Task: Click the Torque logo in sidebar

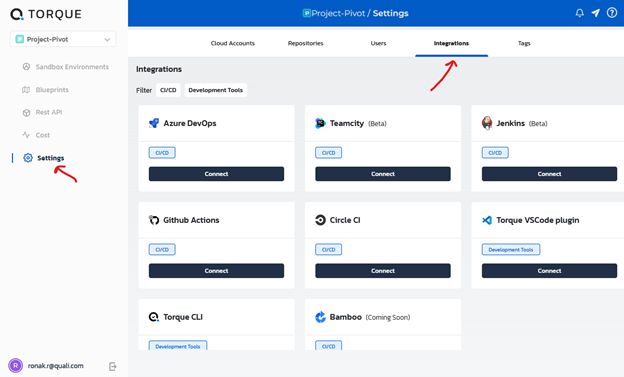Action: tap(46, 14)
